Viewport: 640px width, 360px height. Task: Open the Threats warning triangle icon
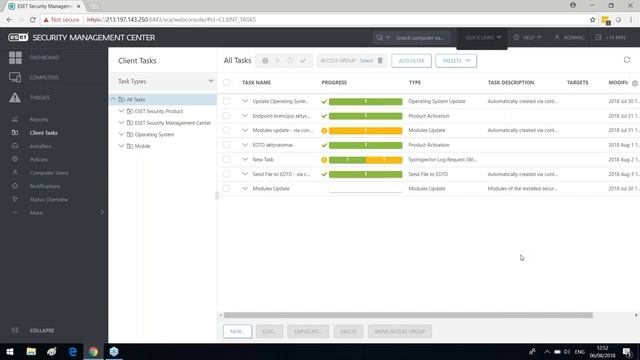15,97
